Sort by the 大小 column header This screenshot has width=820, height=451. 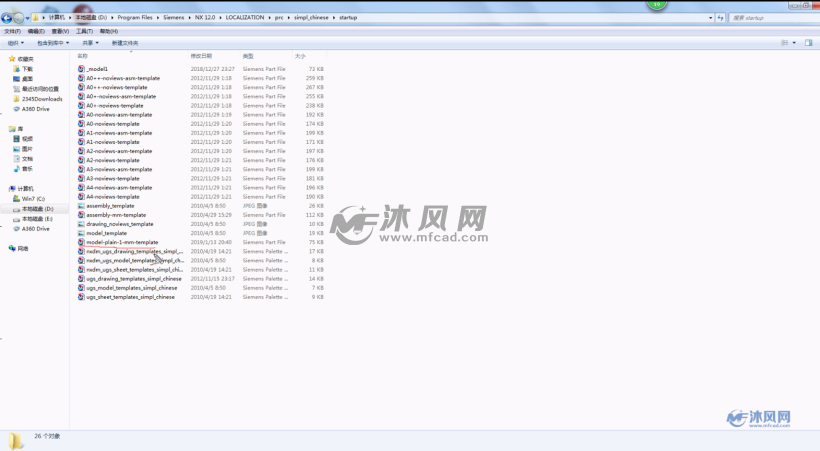[309, 56]
